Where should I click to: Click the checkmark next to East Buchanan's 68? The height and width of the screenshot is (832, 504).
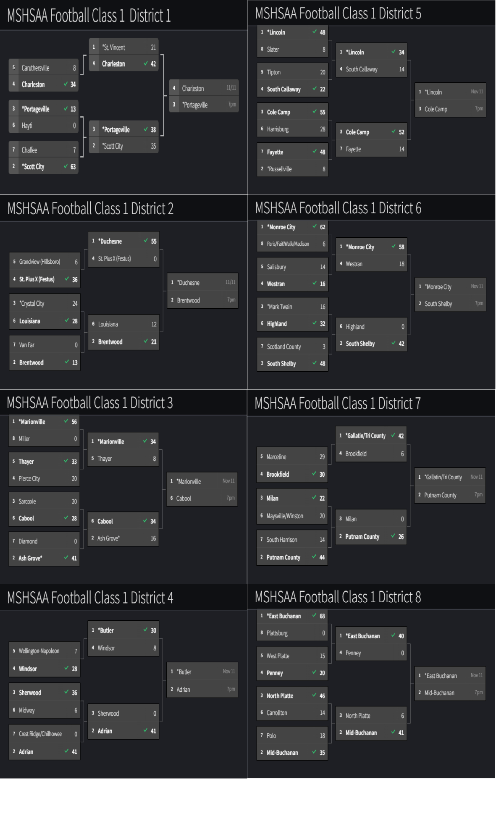click(x=314, y=616)
